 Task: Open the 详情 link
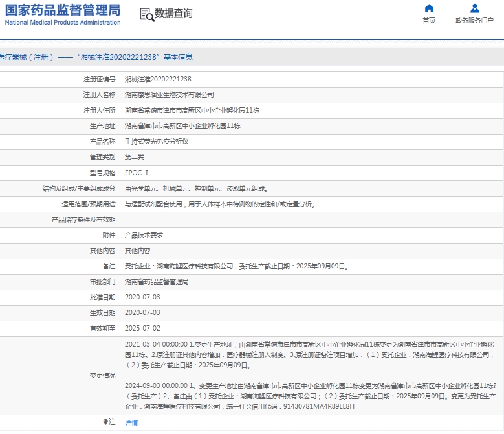(x=131, y=422)
